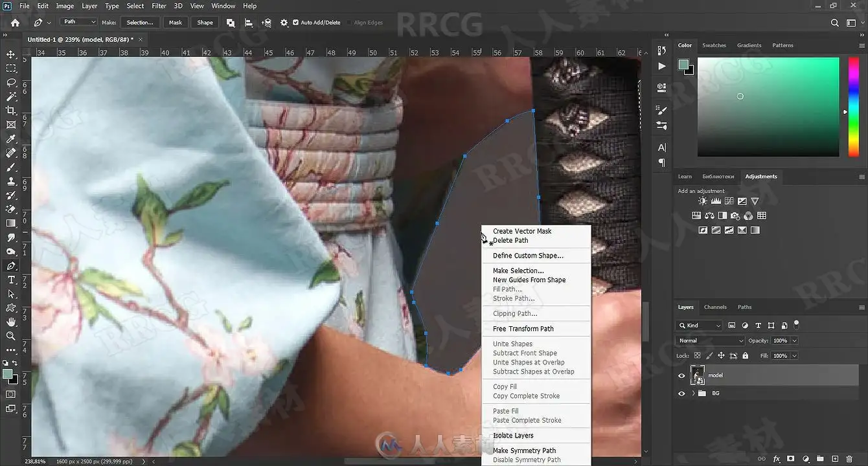Image resolution: width=868 pixels, height=466 pixels.
Task: Toggle filter for pixel layers
Action: pyautogui.click(x=732, y=325)
